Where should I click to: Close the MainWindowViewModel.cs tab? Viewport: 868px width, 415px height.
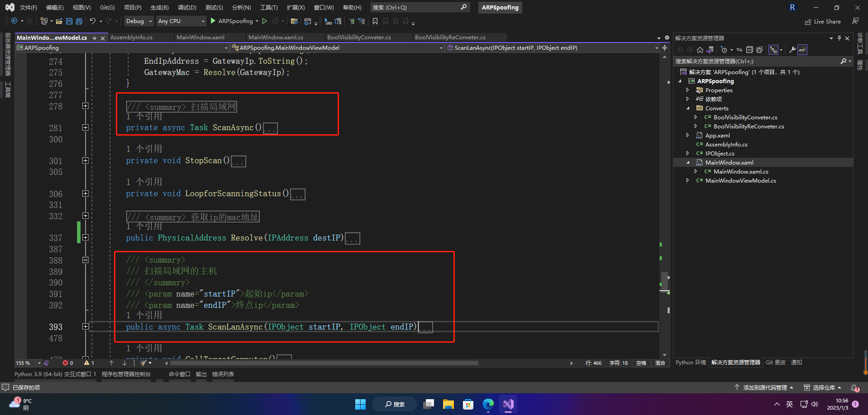103,38
